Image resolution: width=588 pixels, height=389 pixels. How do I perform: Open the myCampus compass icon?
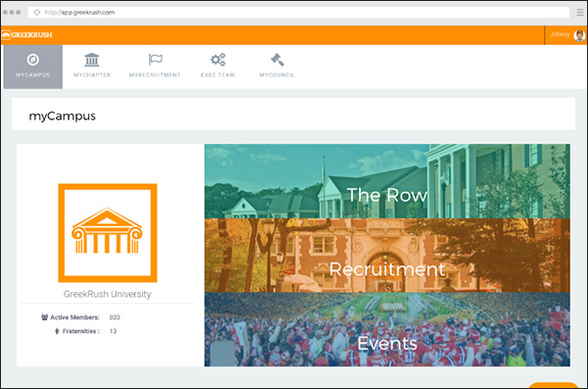pyautogui.click(x=33, y=60)
